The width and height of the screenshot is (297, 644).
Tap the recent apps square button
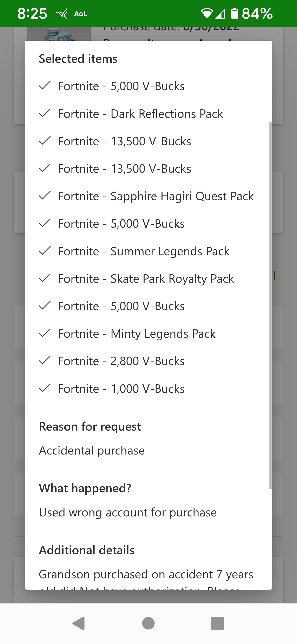pyautogui.click(x=217, y=623)
